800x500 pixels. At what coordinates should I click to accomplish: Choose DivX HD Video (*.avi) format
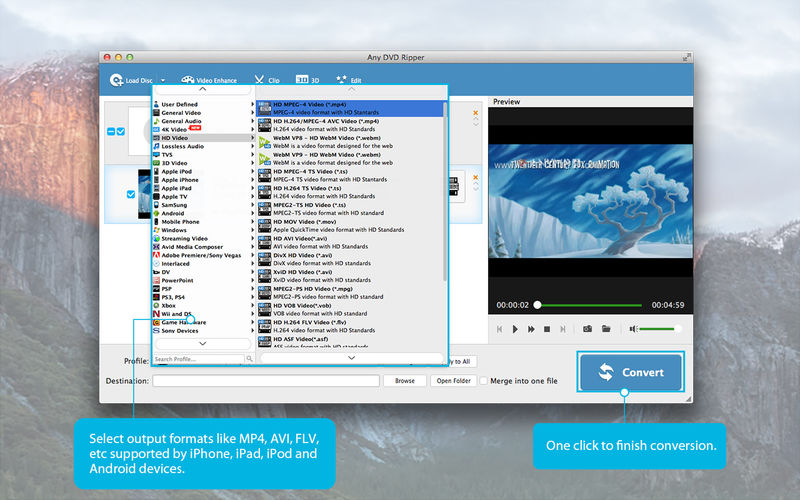point(350,259)
